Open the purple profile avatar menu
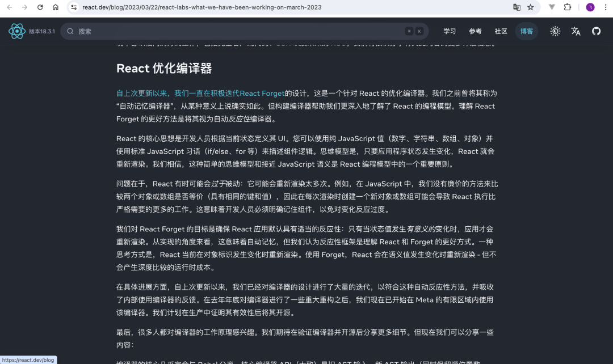613x364 pixels. (590, 7)
